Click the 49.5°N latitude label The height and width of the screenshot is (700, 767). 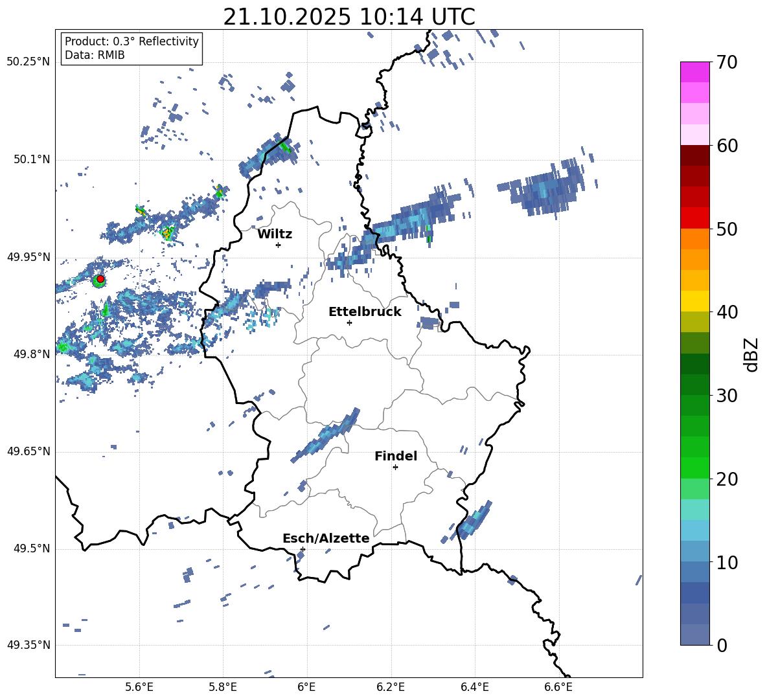(x=32, y=548)
